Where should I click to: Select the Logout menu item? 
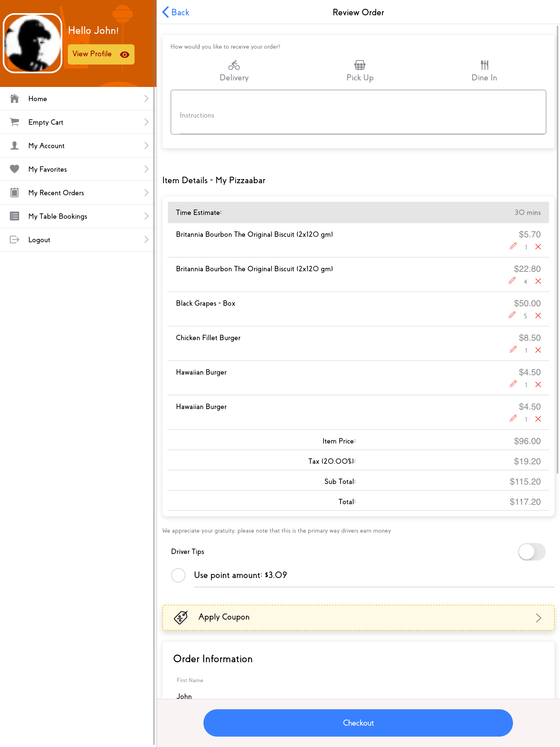pyautogui.click(x=78, y=240)
